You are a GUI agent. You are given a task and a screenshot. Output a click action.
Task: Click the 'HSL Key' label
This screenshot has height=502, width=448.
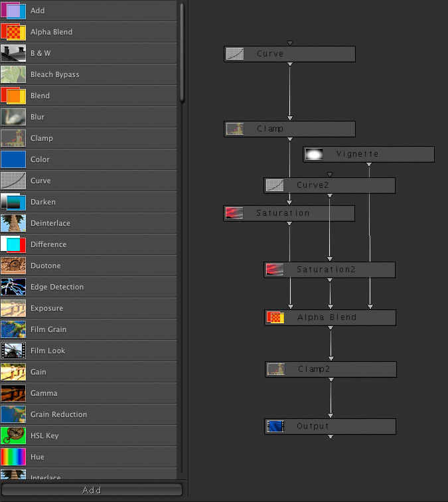point(44,436)
